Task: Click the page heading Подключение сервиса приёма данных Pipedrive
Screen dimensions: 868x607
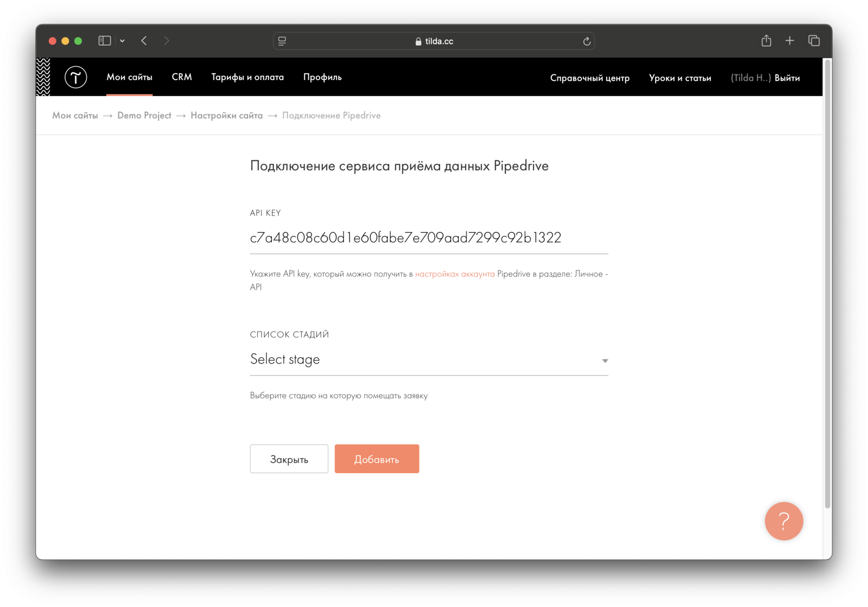Action: click(x=399, y=166)
